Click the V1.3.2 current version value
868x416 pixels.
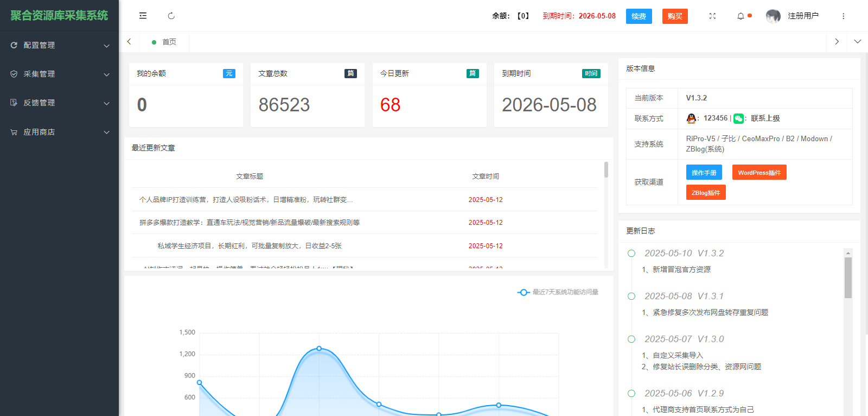[697, 98]
